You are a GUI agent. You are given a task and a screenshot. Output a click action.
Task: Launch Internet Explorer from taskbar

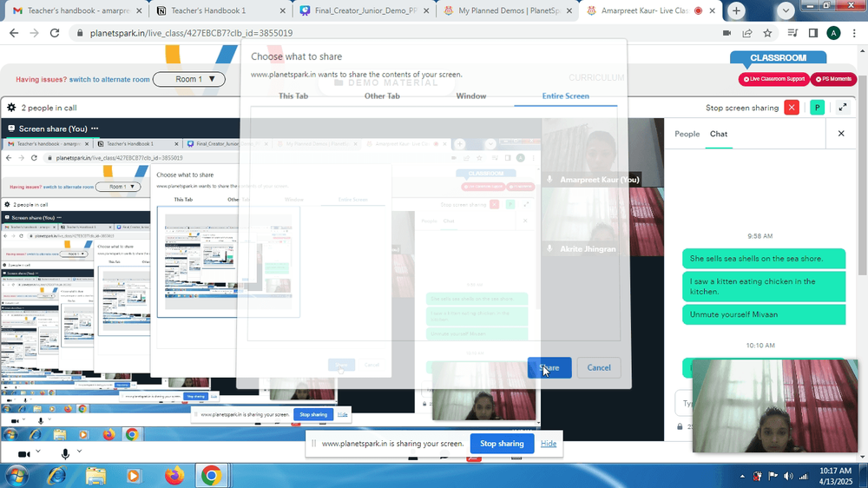click(x=56, y=476)
